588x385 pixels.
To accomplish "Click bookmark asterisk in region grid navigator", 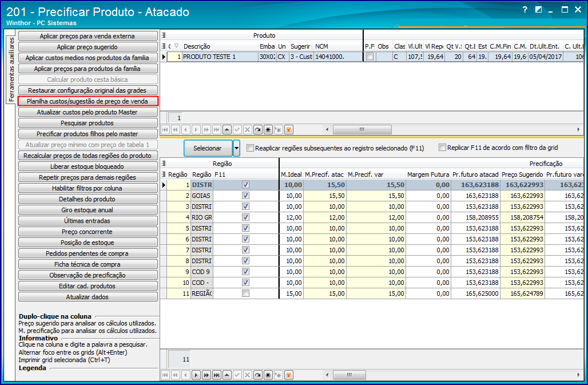I will click(268, 375).
